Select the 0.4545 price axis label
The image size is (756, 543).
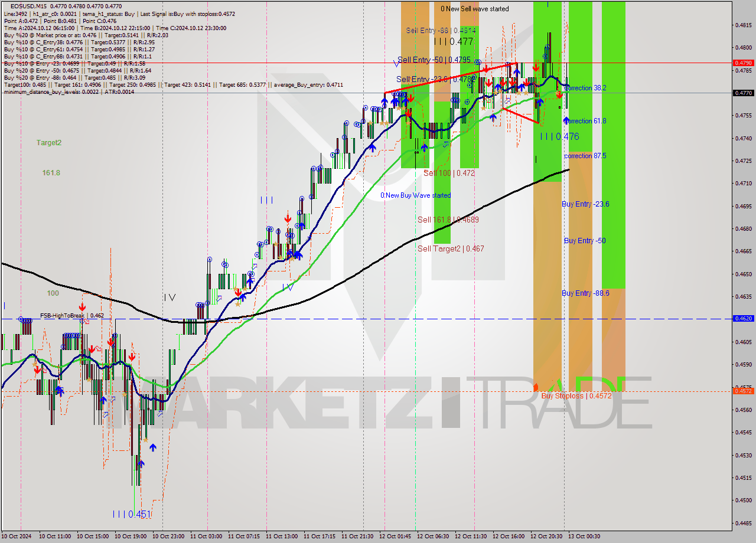click(743, 432)
